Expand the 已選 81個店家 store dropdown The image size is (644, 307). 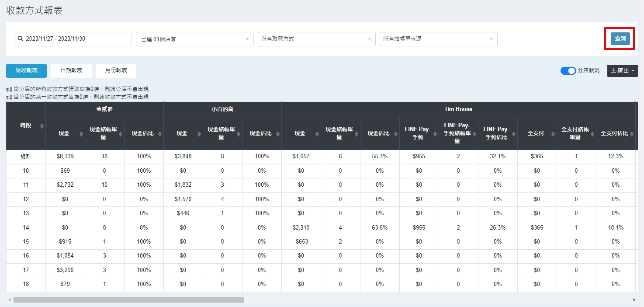[194, 39]
